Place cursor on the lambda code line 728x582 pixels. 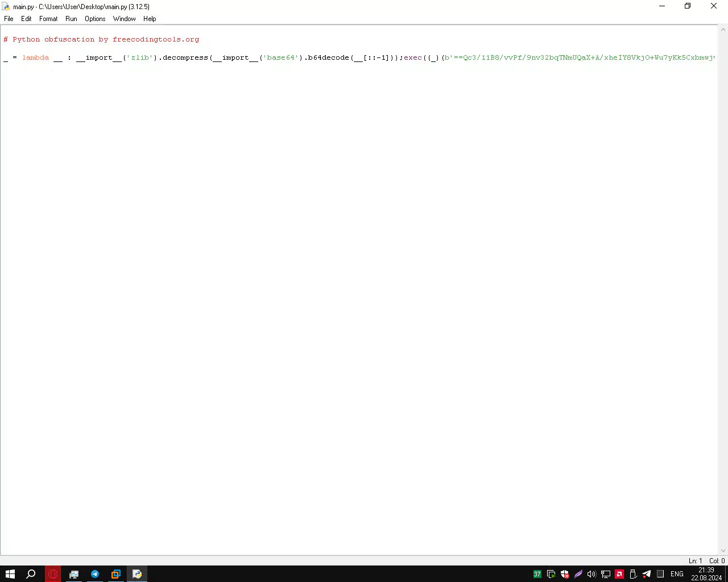pos(227,58)
